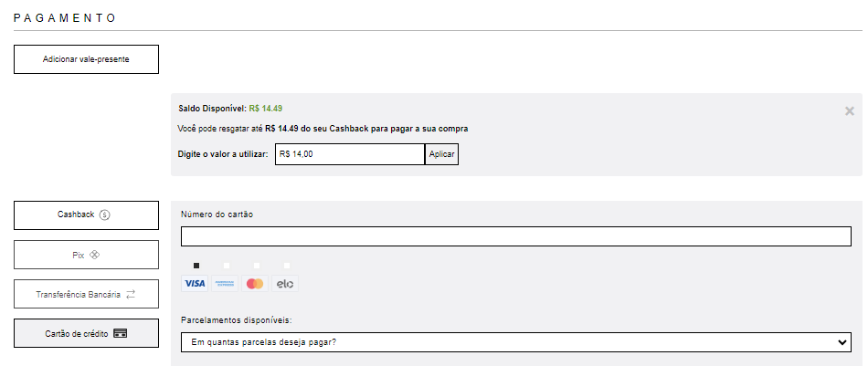Viewport: 868px width, 366px height.
Task: Close the cashback balance panel
Action: [850, 110]
